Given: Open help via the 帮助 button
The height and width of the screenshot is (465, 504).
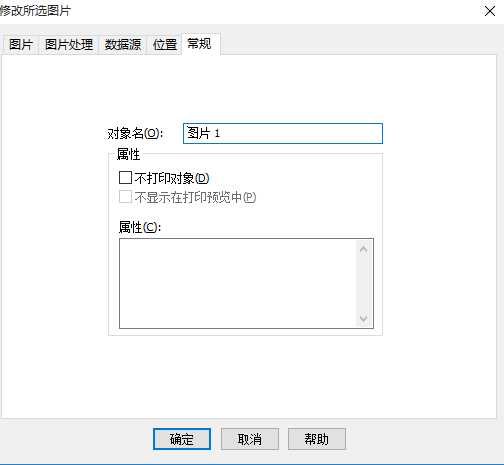Looking at the screenshot, I should pos(317,439).
